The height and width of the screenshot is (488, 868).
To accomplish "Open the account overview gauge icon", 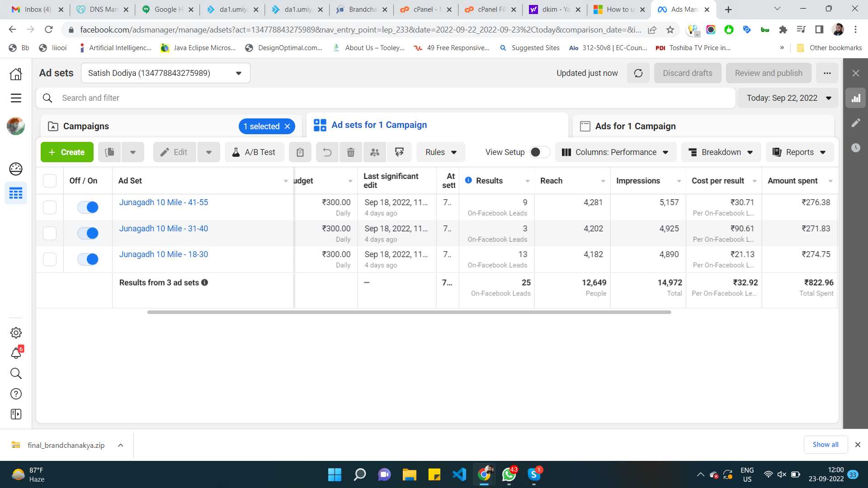I will coord(16,169).
